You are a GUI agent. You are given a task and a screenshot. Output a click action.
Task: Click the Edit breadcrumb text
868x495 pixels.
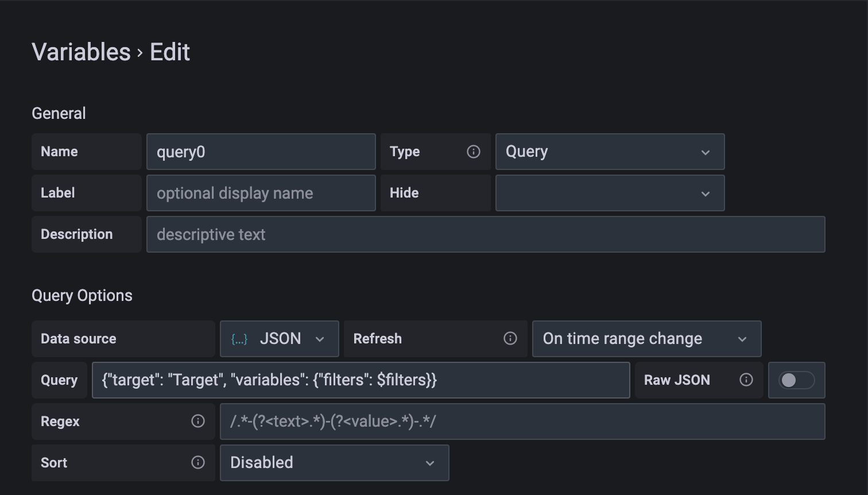(x=170, y=52)
